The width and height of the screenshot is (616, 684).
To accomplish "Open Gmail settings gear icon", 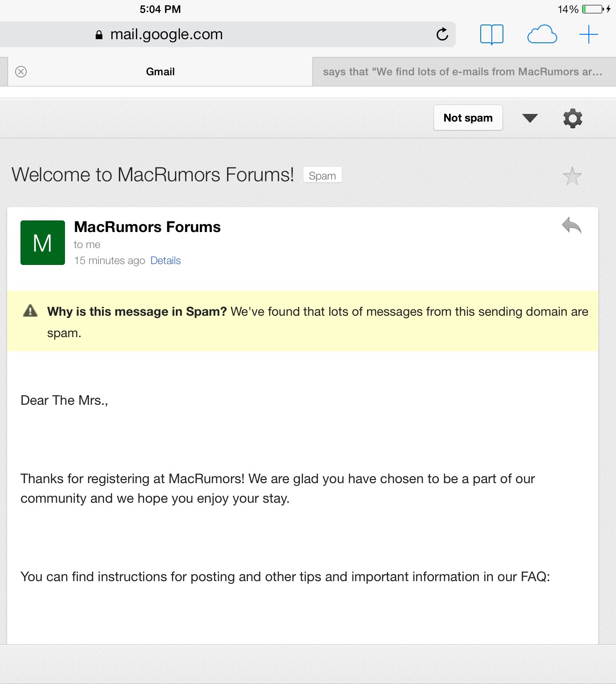I will (x=573, y=118).
